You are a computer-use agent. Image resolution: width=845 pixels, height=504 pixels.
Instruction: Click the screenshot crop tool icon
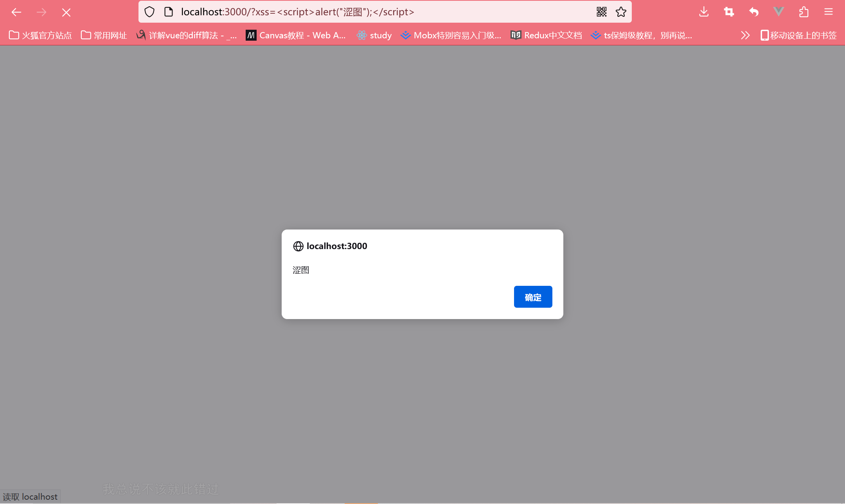click(x=729, y=12)
